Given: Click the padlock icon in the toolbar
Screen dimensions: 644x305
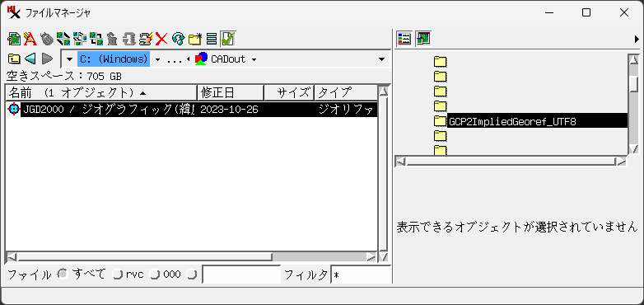Looking at the screenshot, I should pos(112,39).
